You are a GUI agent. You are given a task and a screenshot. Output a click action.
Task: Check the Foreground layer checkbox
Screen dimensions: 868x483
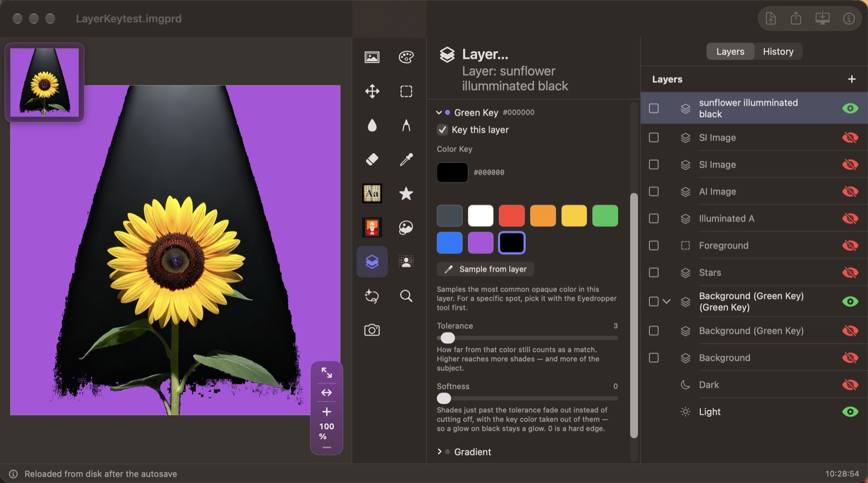click(654, 245)
